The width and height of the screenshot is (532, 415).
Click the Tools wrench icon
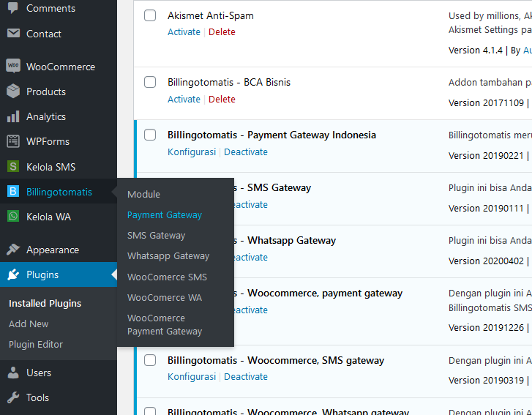[13, 397]
